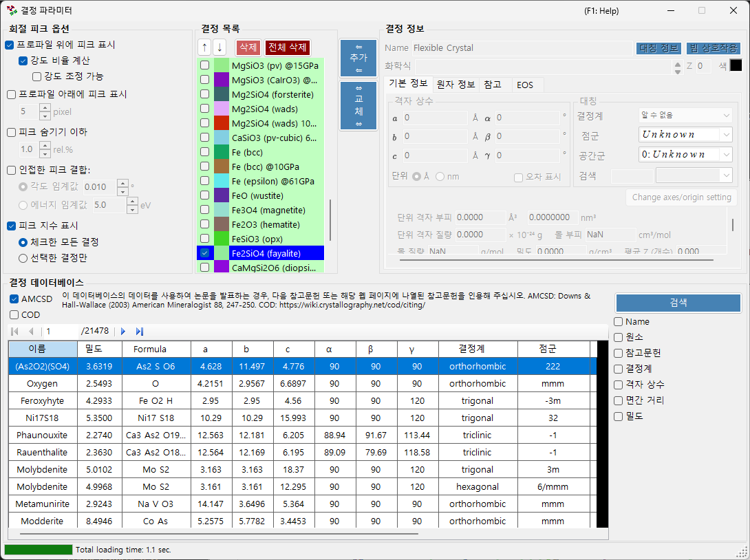
Task: Click the page number input field
Action: [60, 331]
